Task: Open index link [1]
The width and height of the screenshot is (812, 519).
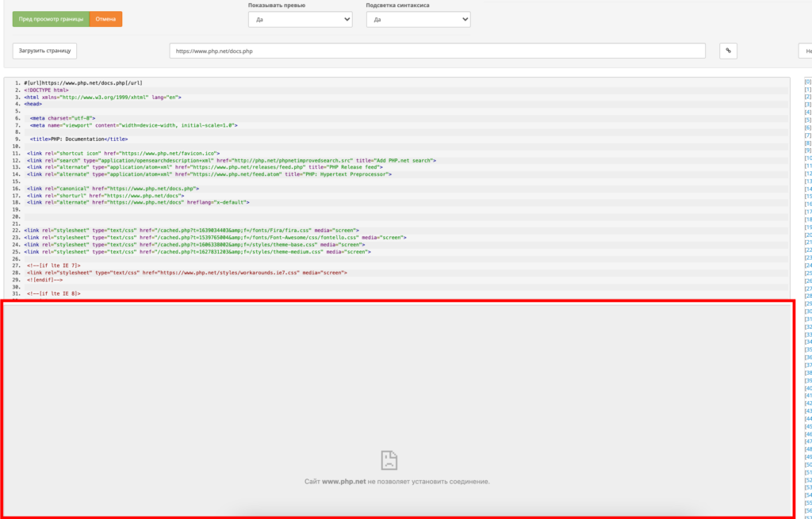Action: pos(808,90)
